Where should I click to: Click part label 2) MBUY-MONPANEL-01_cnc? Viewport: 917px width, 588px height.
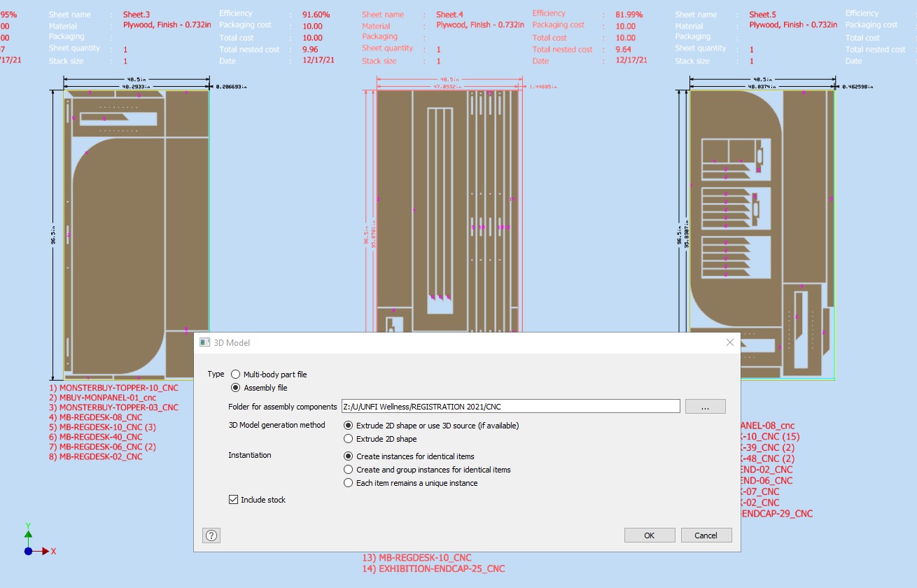pyautogui.click(x=104, y=397)
